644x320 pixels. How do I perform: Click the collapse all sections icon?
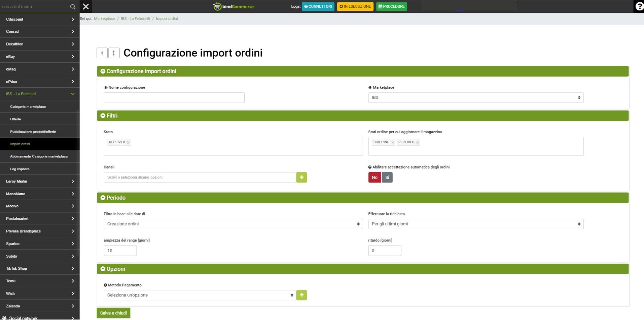coord(102,53)
